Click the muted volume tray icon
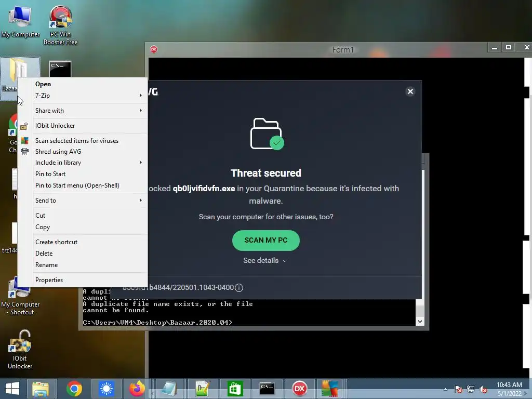This screenshot has height=399, width=532. tap(483, 389)
